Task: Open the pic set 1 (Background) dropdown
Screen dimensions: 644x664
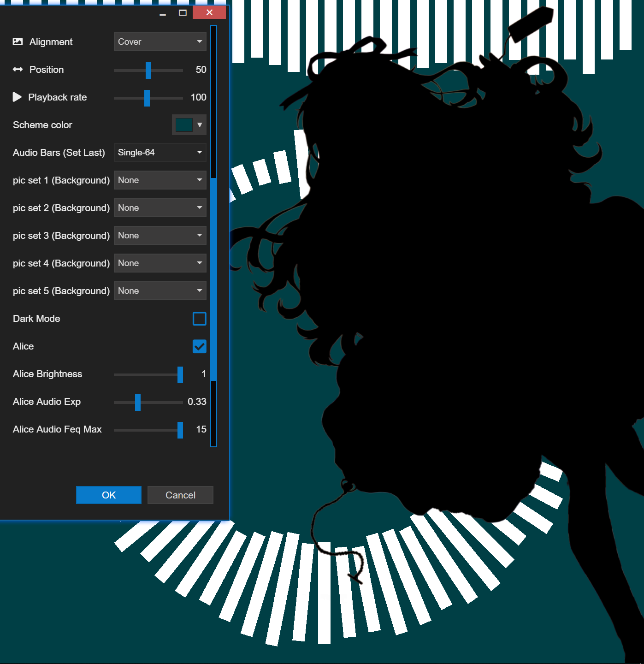Action: pos(160,180)
